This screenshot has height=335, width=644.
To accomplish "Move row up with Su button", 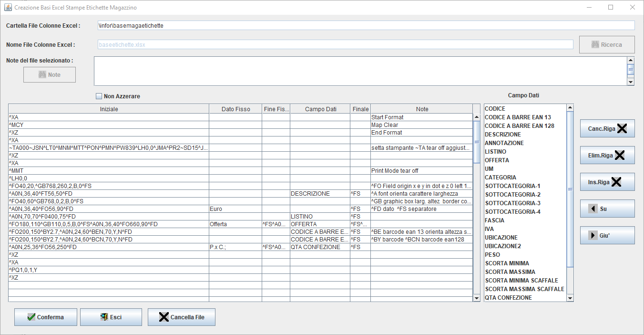I will coord(607,209).
